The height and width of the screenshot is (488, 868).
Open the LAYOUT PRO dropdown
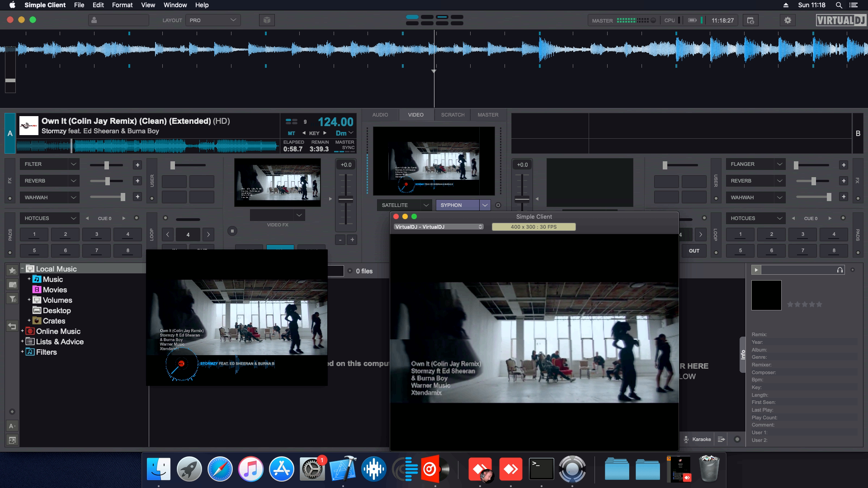213,20
